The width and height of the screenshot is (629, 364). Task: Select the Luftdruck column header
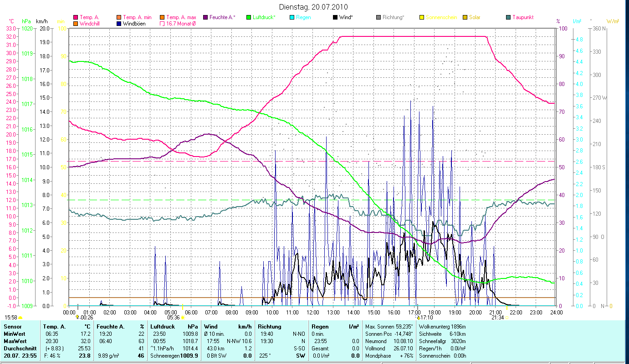pos(162,327)
